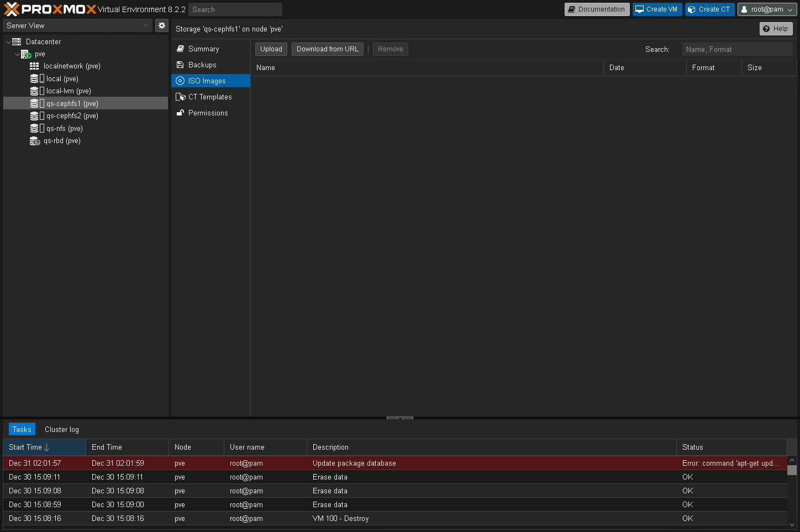The width and height of the screenshot is (800, 532).
Task: Open the Backups section
Action: (202, 65)
